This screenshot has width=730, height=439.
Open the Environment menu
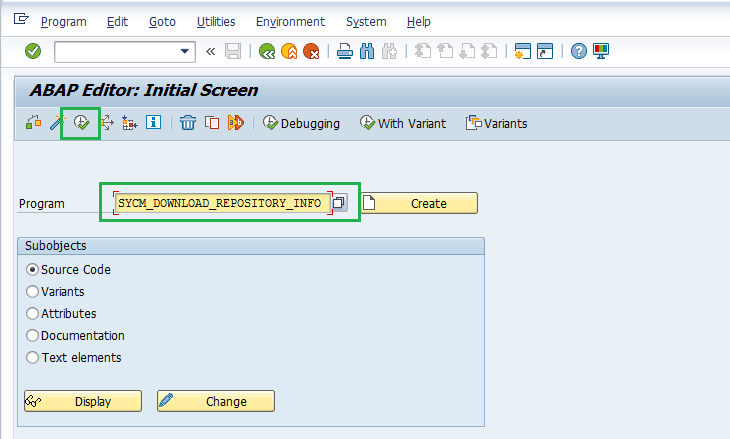point(291,22)
